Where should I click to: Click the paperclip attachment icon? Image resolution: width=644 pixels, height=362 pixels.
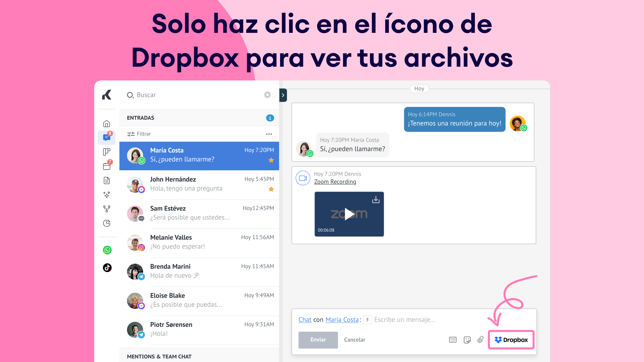[480, 340]
